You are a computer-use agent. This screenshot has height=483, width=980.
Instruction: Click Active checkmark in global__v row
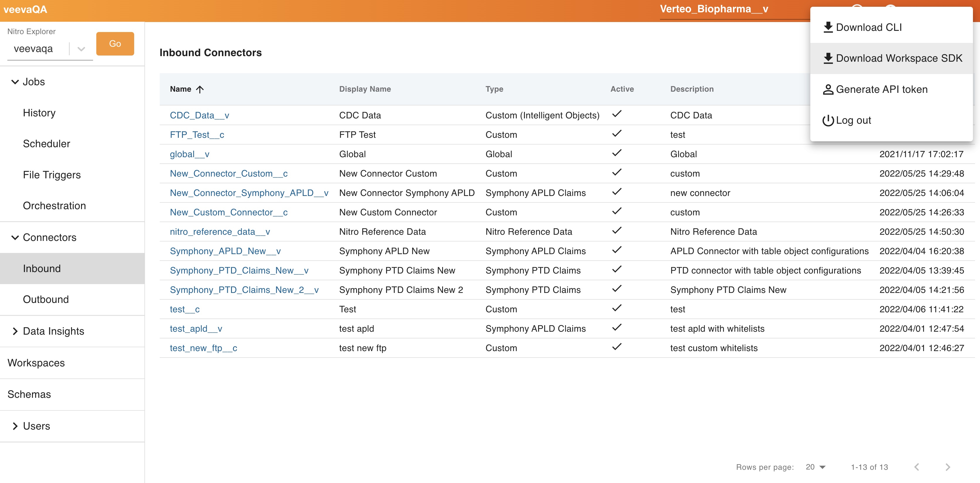click(617, 152)
